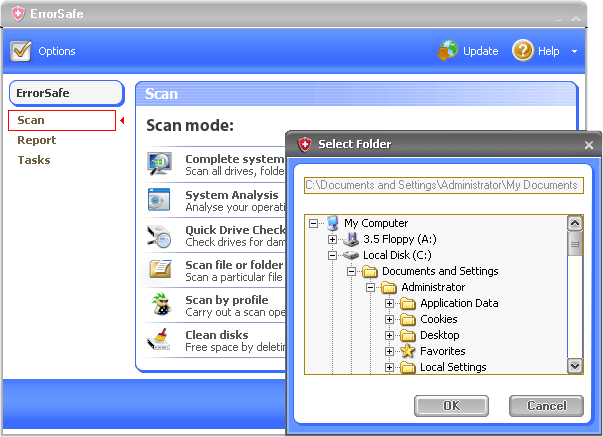This screenshot has width=603, height=437.
Task: Choose the Scan file or folder mode
Action: coord(215,270)
